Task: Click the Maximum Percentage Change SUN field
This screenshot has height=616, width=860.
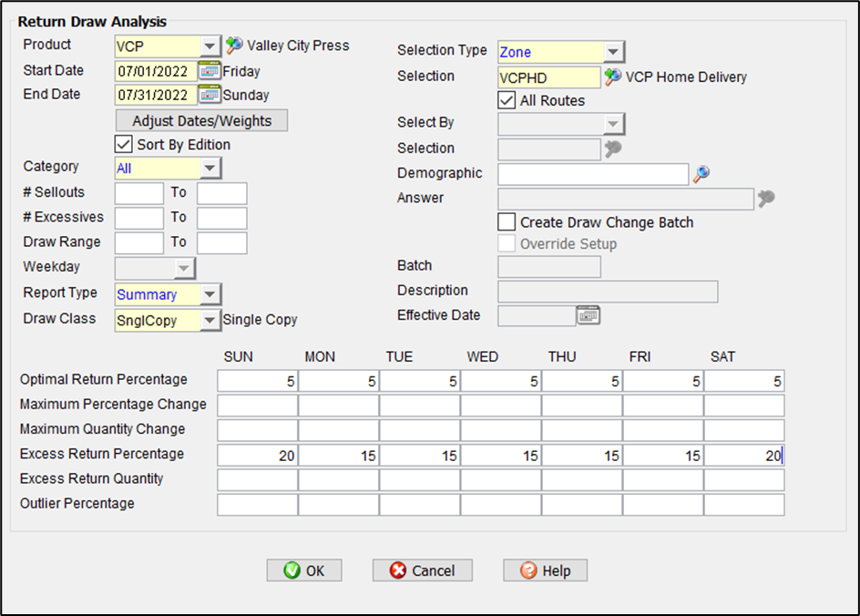Action: (258, 406)
